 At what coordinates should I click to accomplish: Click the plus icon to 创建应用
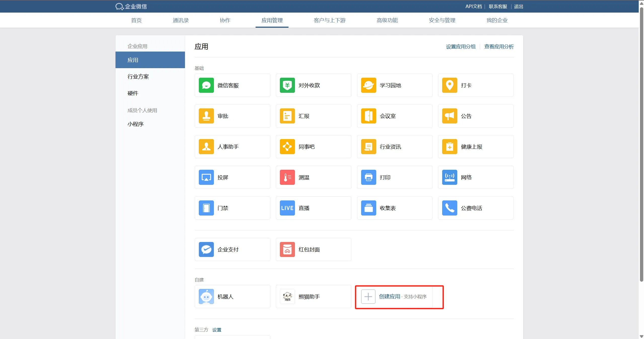coord(368,296)
